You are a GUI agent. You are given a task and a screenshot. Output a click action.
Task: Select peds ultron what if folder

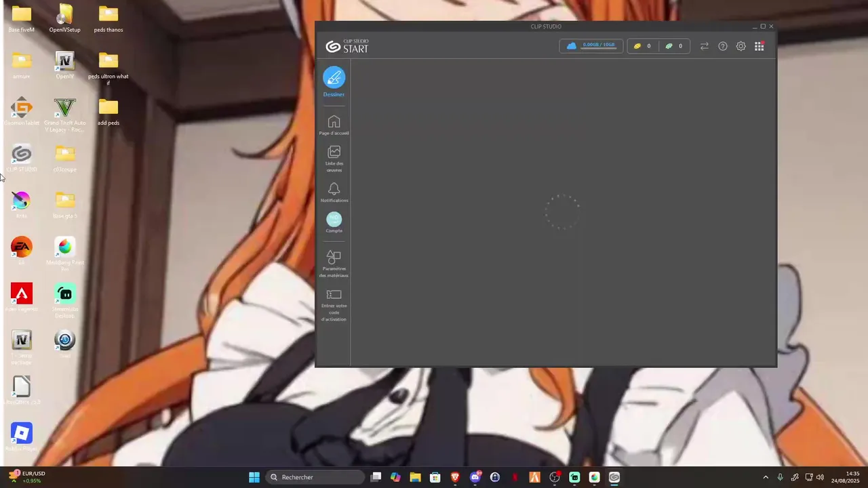(x=108, y=68)
